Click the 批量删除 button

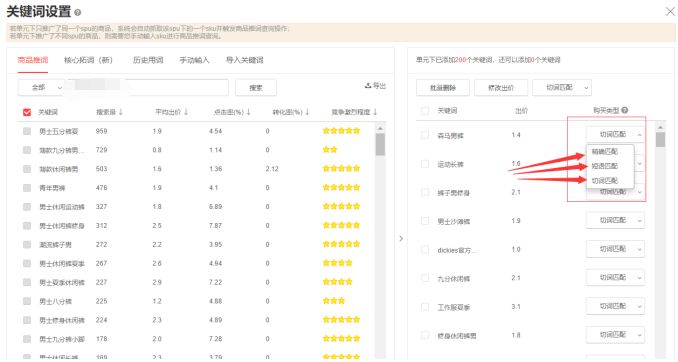pos(443,87)
